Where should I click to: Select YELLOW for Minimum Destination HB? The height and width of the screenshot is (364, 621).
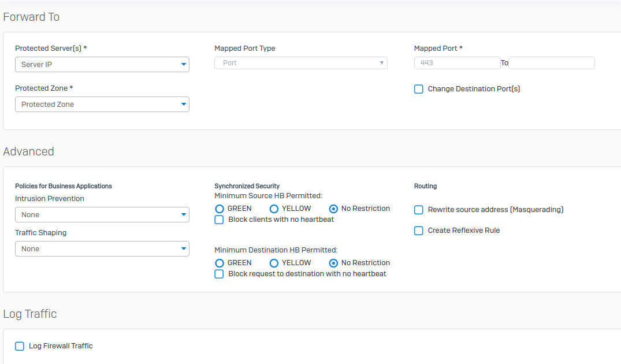click(274, 263)
